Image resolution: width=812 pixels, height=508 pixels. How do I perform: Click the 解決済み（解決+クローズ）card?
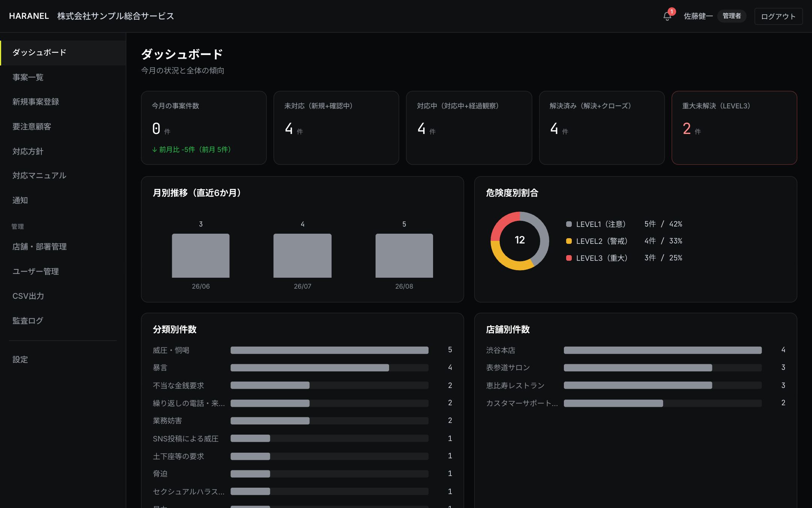[601, 128]
